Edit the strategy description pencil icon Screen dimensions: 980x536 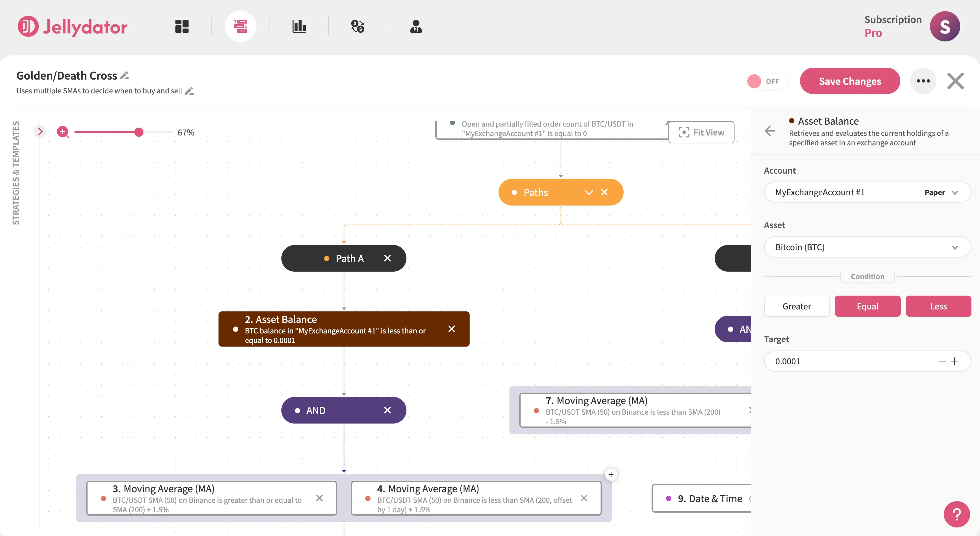click(190, 91)
